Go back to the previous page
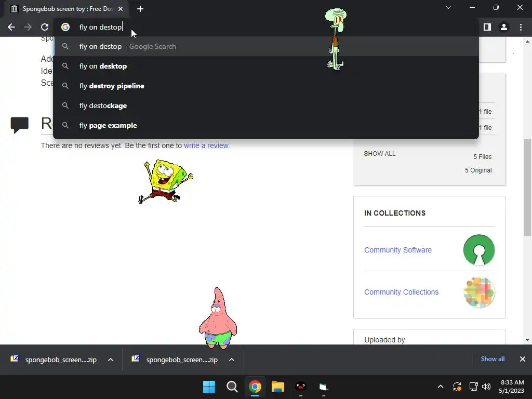Viewport: 532px width, 399px height. click(11, 27)
